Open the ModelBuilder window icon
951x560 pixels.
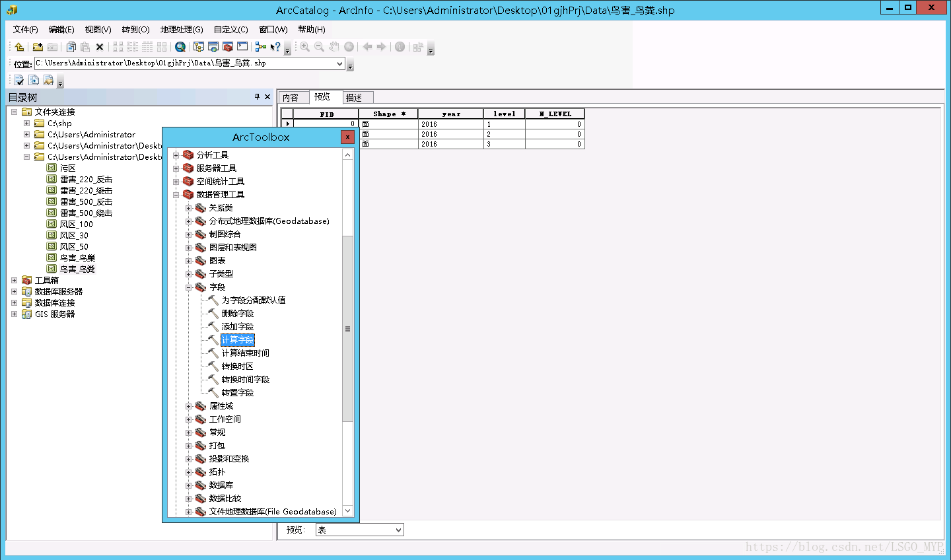[261, 47]
